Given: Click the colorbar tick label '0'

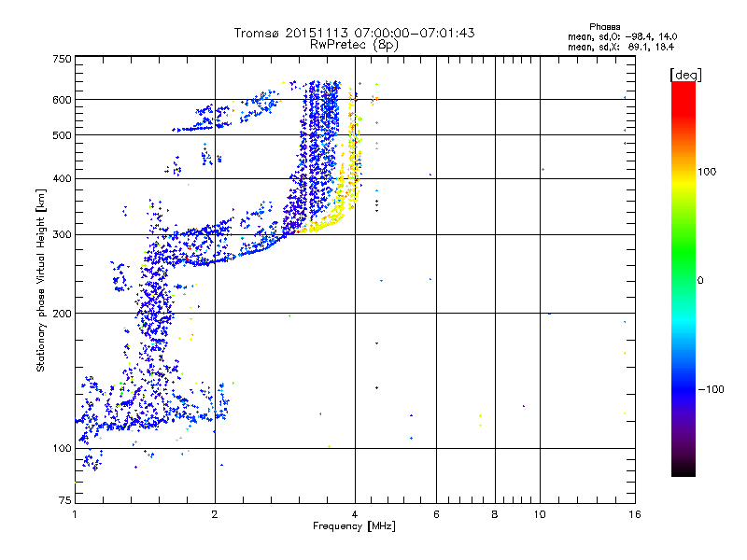Looking at the screenshot, I should [699, 281].
